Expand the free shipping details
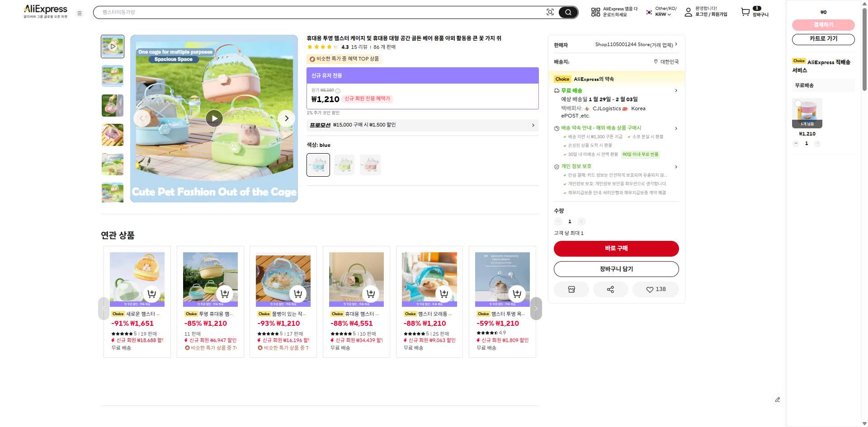The height and width of the screenshot is (427, 868). pos(676,91)
